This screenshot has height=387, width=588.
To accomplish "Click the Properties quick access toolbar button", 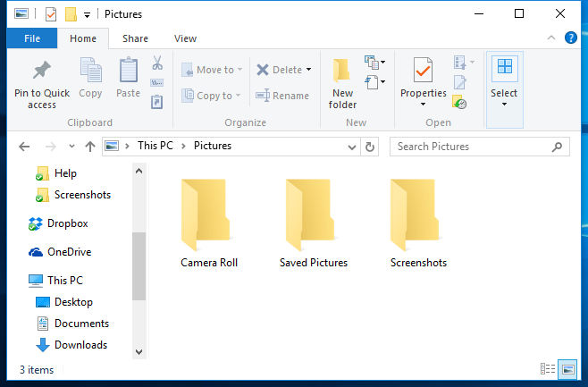I will 51,14.
